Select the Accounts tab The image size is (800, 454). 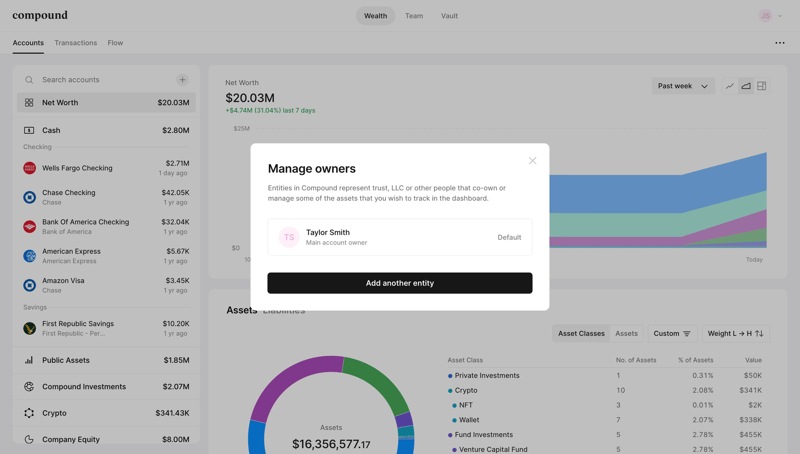click(28, 43)
